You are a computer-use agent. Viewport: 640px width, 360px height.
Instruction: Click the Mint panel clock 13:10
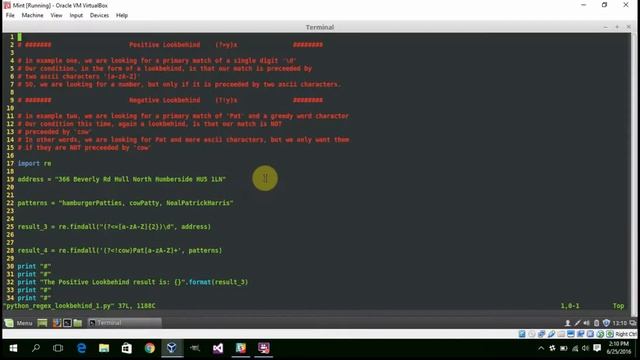tap(620, 323)
